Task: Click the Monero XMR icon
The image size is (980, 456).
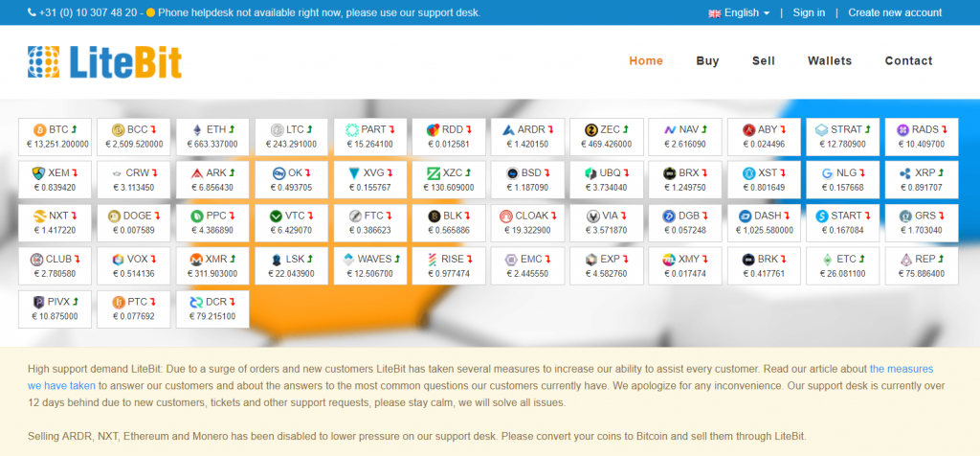Action: click(x=196, y=259)
